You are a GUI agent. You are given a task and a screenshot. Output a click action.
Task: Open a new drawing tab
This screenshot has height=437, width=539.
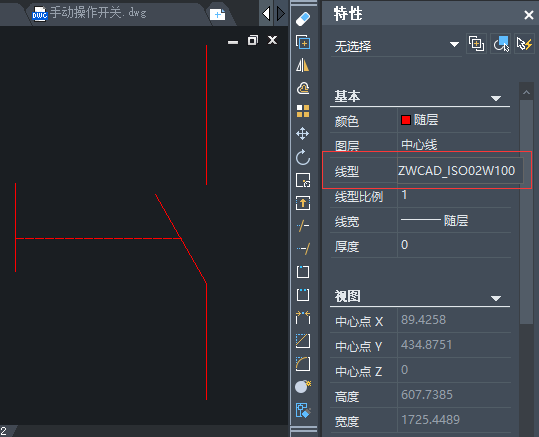(x=217, y=14)
